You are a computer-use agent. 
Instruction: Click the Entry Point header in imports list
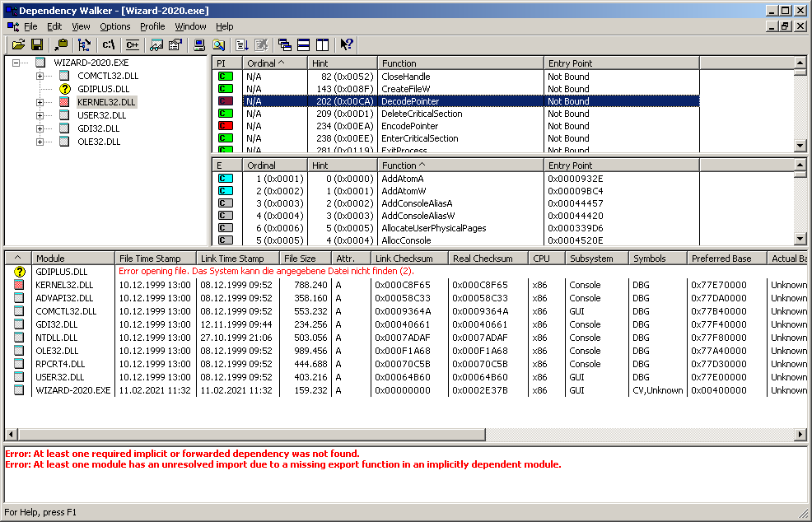pos(621,63)
